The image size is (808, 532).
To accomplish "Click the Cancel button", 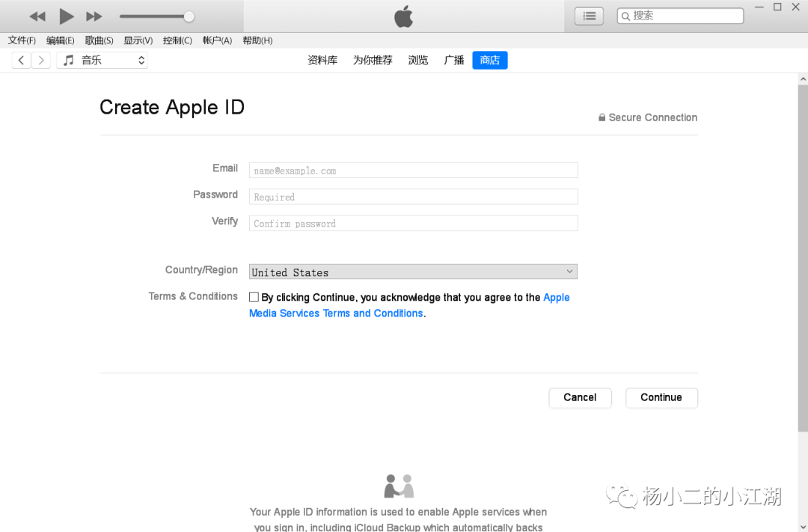I will coord(580,397).
